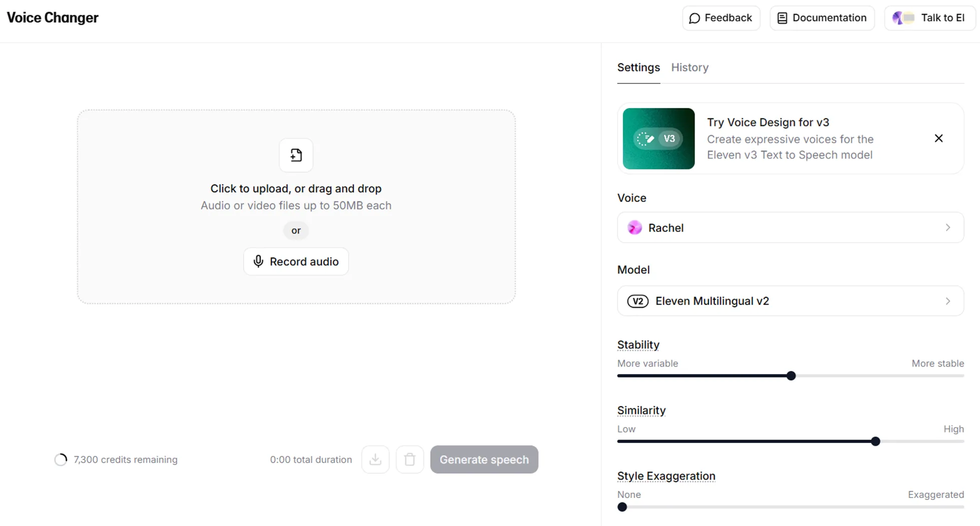Viewport: 980px width, 526px height.
Task: Dismiss the Voice Design v3 banner
Action: tap(938, 138)
